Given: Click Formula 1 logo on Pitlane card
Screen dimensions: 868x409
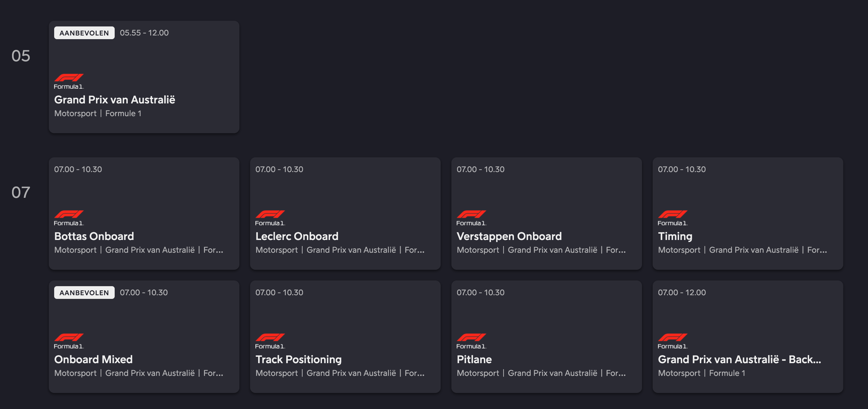Looking at the screenshot, I should (471, 341).
